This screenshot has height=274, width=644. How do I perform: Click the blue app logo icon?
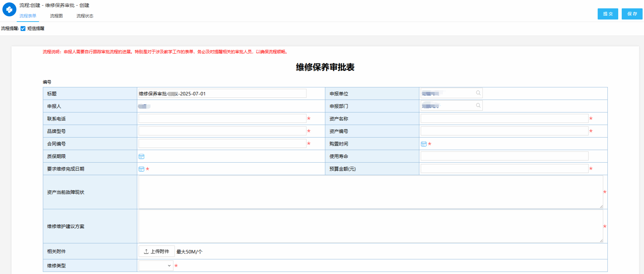(9, 10)
